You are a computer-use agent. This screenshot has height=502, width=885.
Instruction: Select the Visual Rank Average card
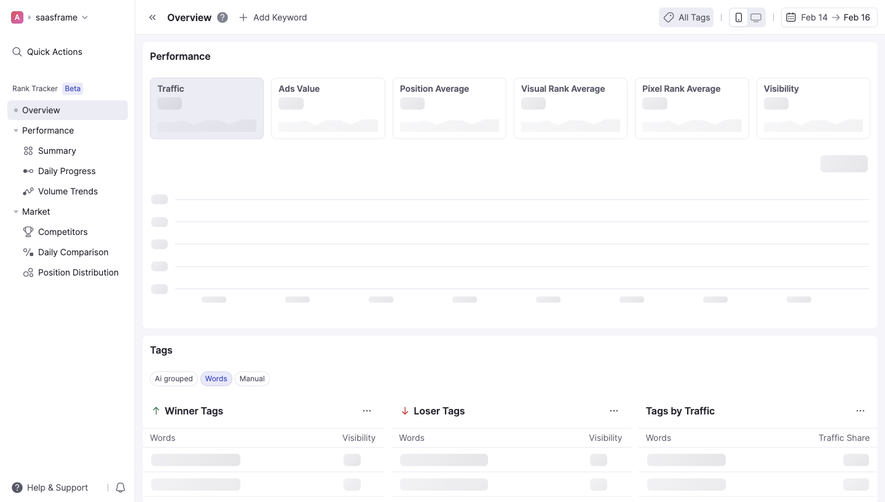pyautogui.click(x=571, y=108)
